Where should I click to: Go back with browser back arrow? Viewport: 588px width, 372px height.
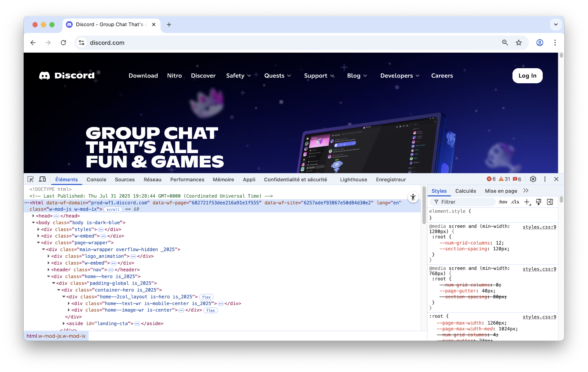click(33, 42)
